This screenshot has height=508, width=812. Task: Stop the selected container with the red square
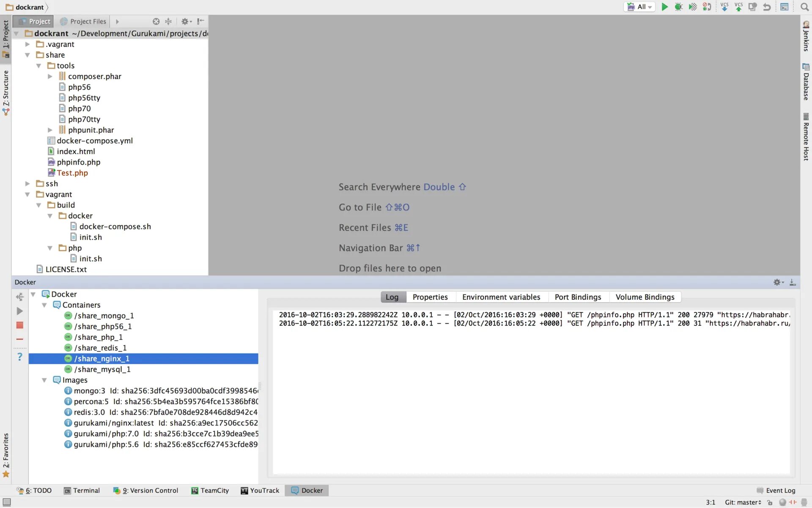[x=19, y=325]
